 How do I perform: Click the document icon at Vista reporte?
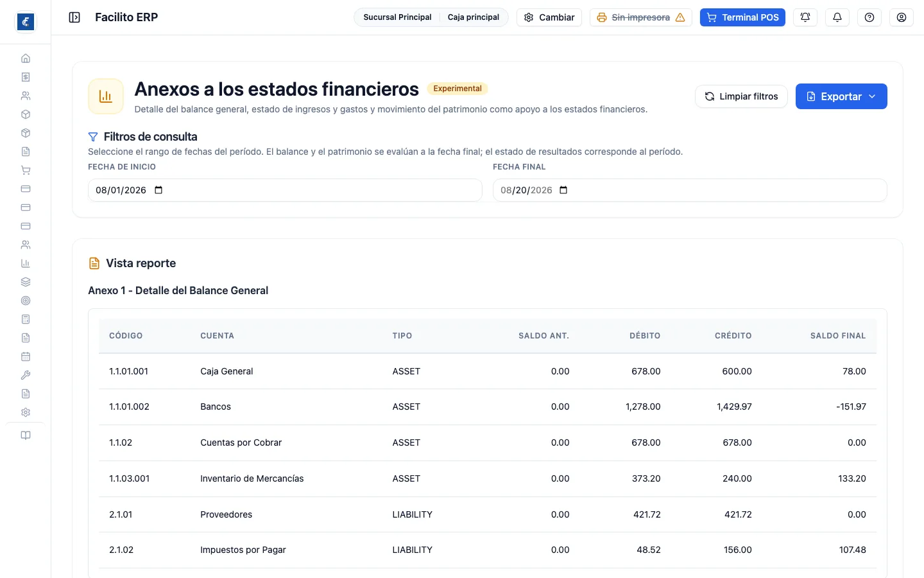94,263
